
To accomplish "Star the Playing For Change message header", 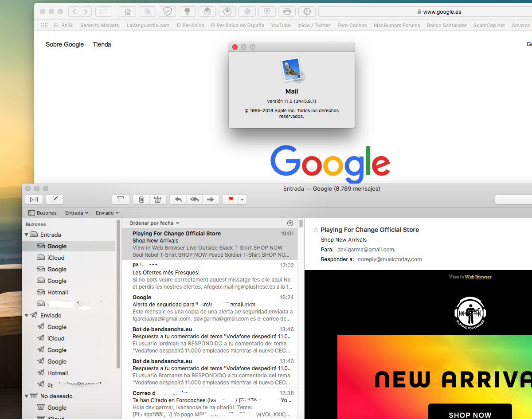I will (x=316, y=230).
